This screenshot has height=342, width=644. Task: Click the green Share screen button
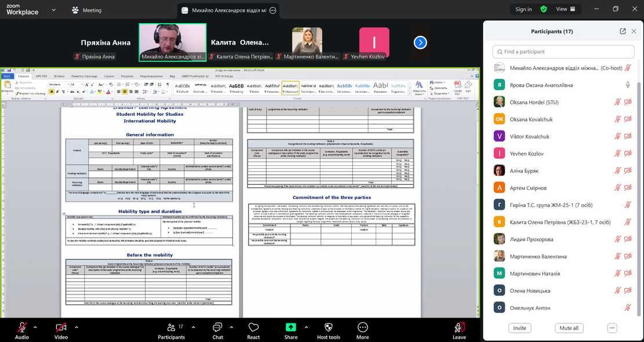290,329
